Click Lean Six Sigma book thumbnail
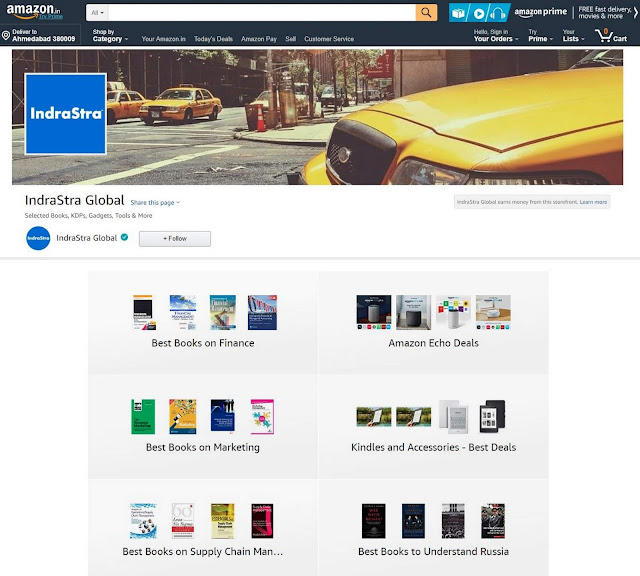This screenshot has height=576, width=640. 183,521
